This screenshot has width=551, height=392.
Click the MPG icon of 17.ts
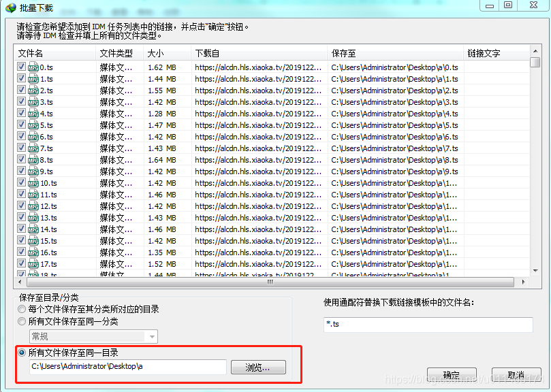pos(33,265)
